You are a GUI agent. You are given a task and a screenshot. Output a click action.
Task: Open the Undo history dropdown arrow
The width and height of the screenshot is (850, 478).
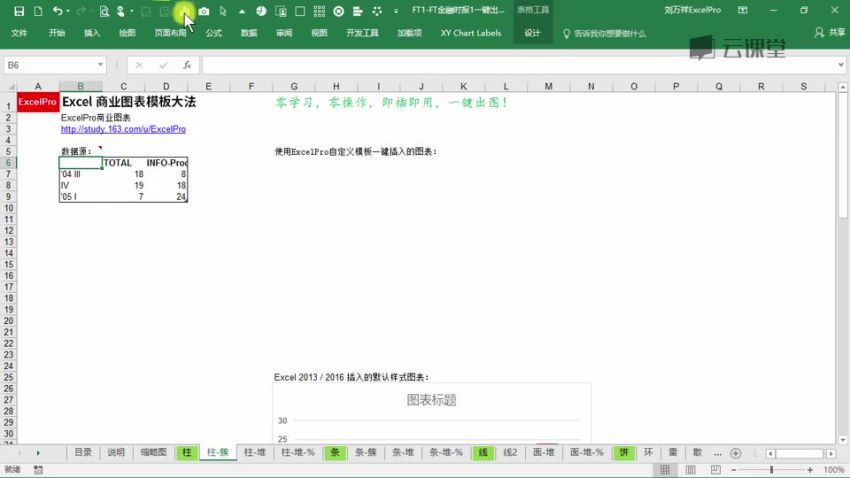(67, 11)
